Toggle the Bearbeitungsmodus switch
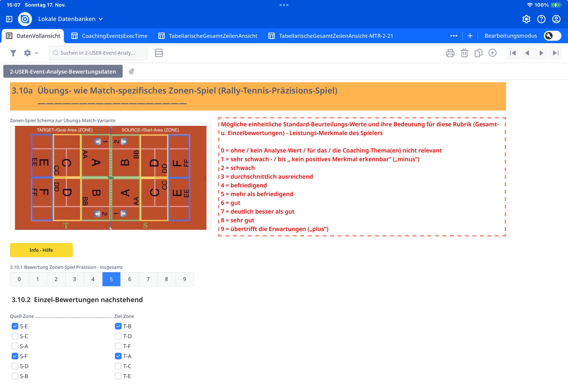Screen dimensions: 568x392 [552, 36]
